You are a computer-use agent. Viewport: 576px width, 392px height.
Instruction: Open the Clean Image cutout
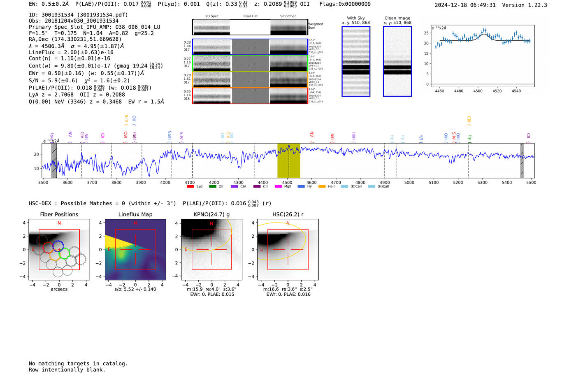tap(397, 61)
